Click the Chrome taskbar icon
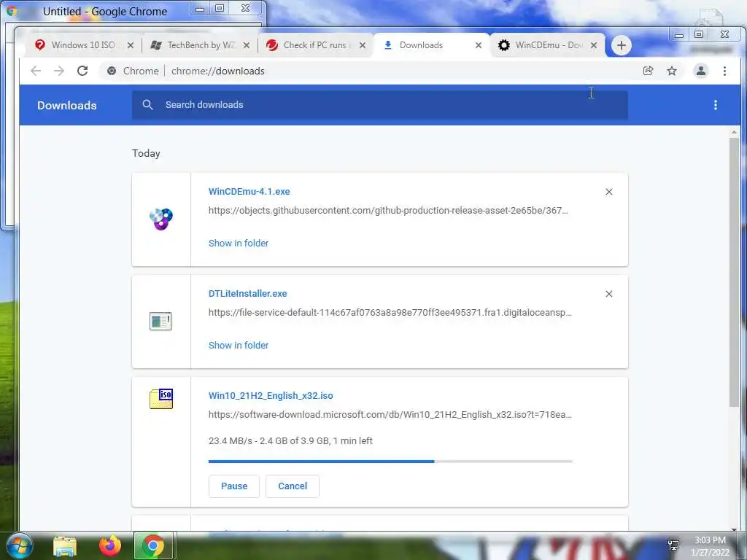 pos(153,545)
